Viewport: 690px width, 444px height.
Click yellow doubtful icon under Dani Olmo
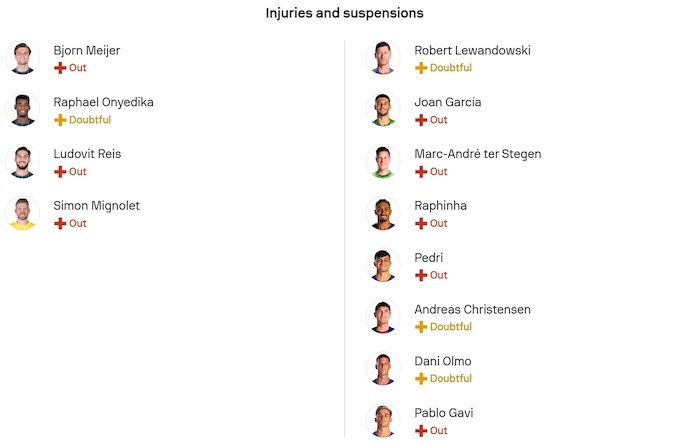coord(421,379)
